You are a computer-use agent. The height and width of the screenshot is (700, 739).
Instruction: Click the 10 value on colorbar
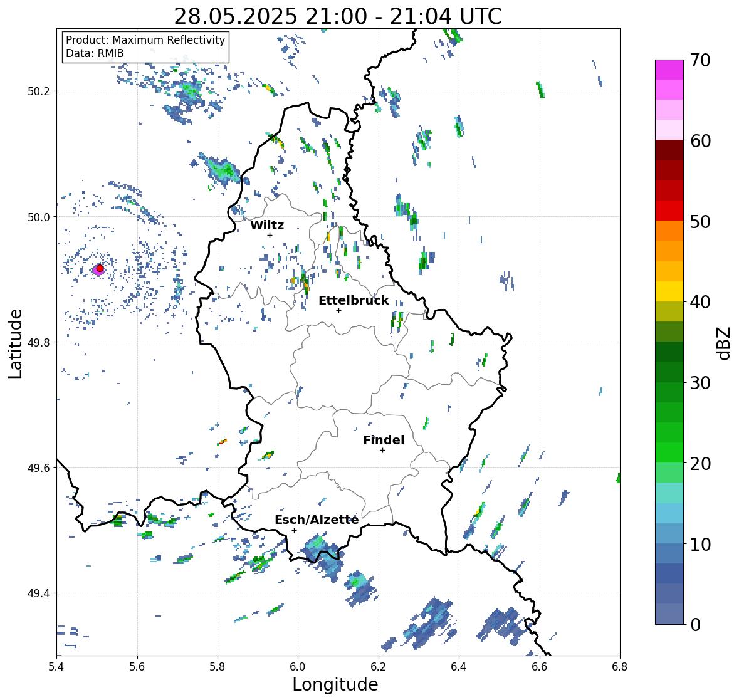(x=700, y=544)
